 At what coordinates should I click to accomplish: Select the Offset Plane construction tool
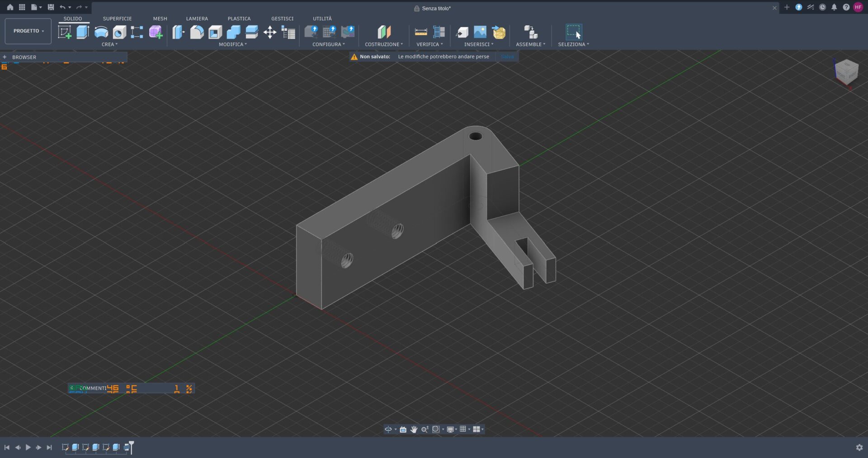click(x=384, y=32)
